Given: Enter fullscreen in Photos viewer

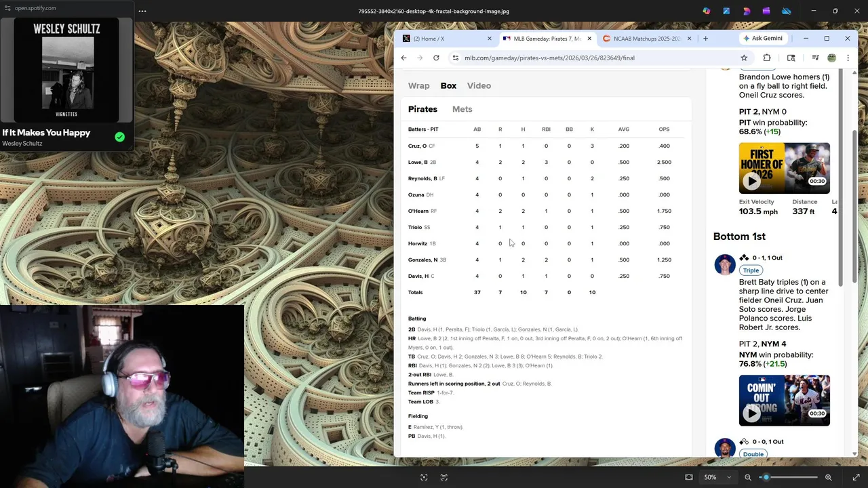Looking at the screenshot, I should (856, 477).
